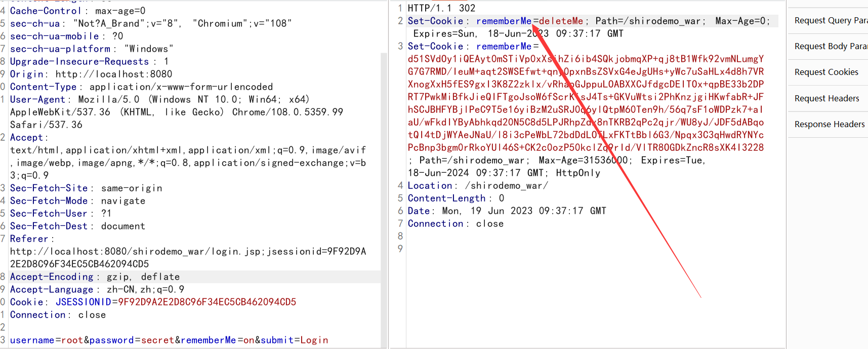Screen dimensions: 868x349
Task: Click the Content-Type header in request
Action: click(43, 87)
